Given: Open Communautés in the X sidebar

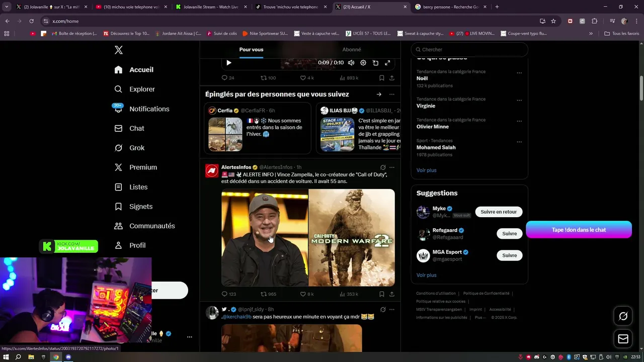Looking at the screenshot, I should 144,226.
